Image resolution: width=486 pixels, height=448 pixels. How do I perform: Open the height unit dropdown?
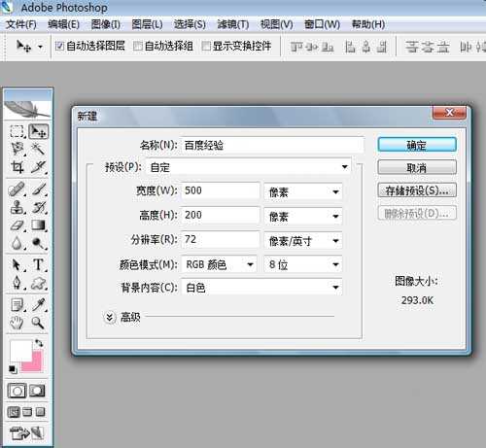click(x=303, y=216)
